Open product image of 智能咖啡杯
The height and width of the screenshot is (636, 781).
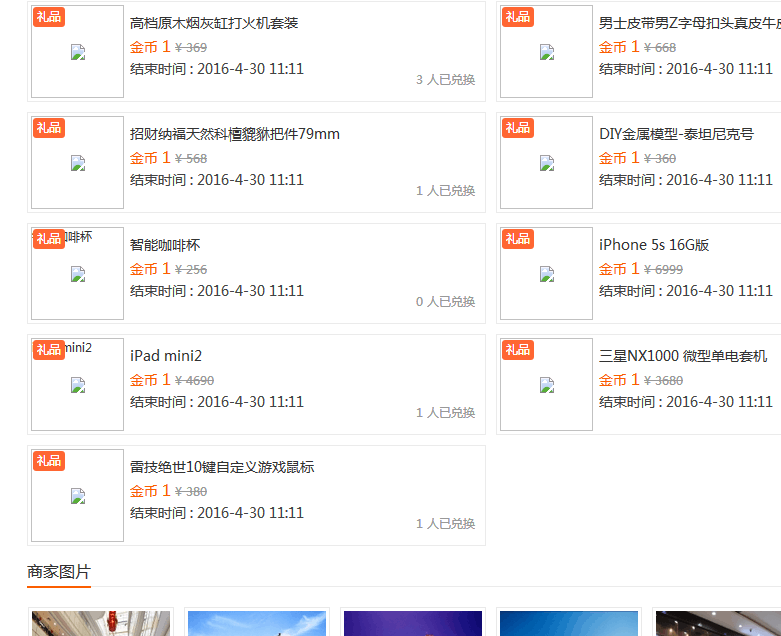click(78, 274)
